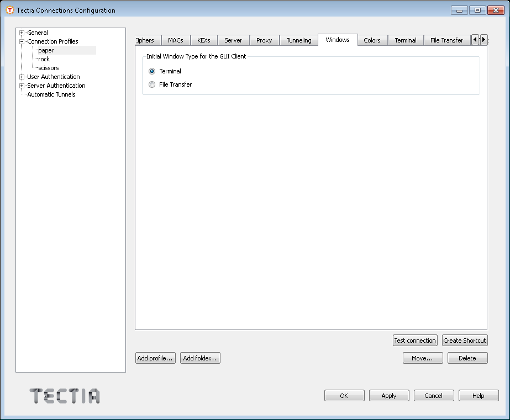Apply the current configuration changes
This screenshot has height=420, width=510.
pos(388,395)
